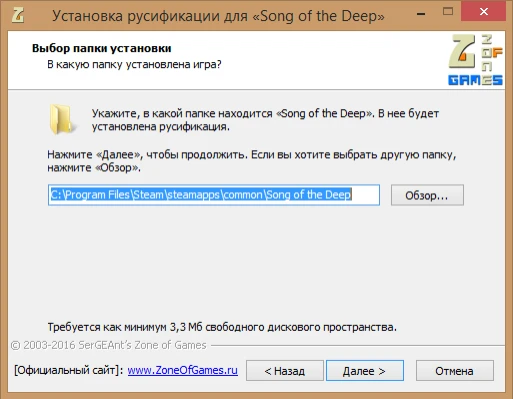Click the instruction text starting 'Нажмите «Далее»'
513x399 pixels.
click(252, 161)
